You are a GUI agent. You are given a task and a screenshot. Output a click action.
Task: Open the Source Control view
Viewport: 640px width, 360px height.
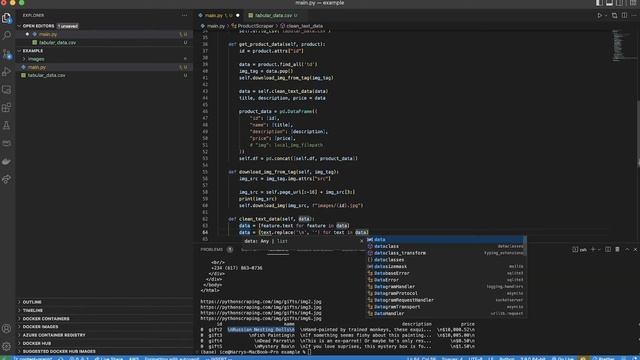[7, 53]
